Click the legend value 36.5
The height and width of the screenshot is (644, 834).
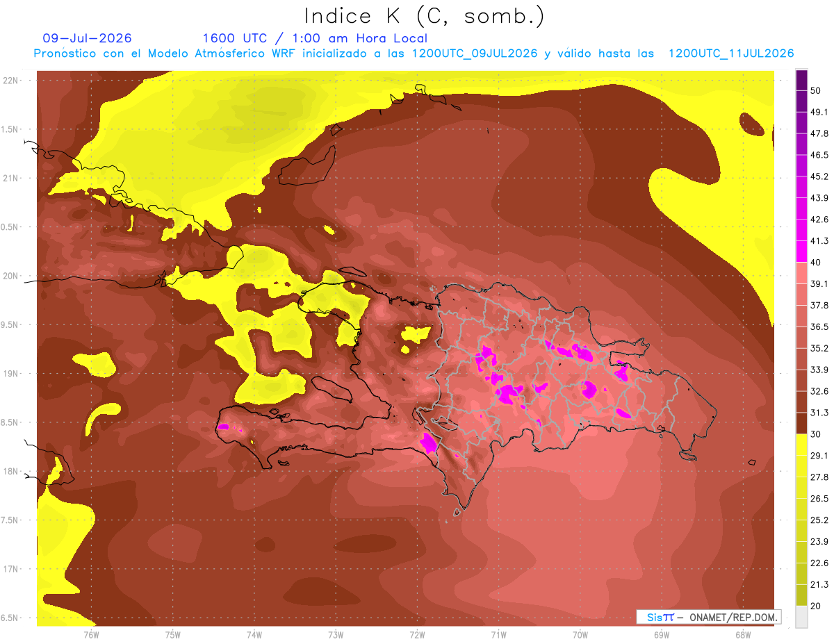click(x=819, y=327)
